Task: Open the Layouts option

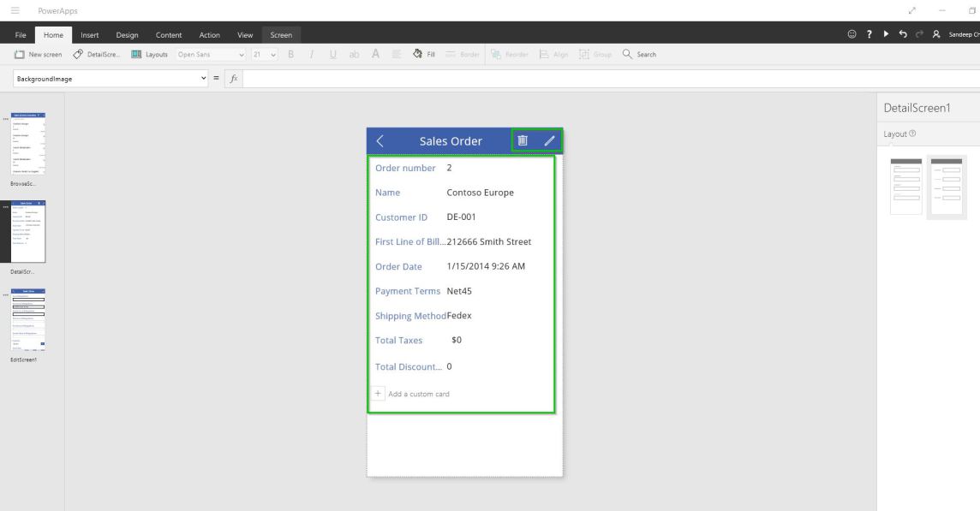Action: [149, 54]
